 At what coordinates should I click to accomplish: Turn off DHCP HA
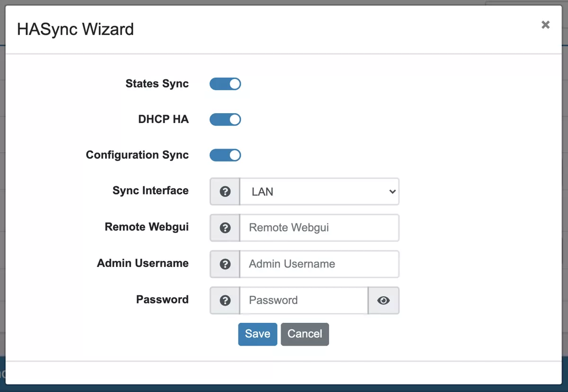225,119
